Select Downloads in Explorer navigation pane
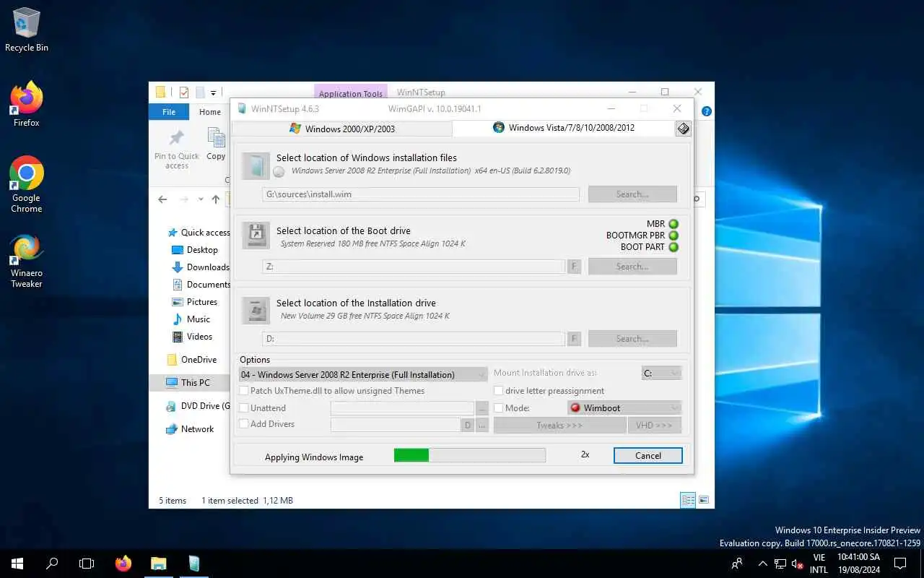This screenshot has height=578, width=924. pos(200,267)
